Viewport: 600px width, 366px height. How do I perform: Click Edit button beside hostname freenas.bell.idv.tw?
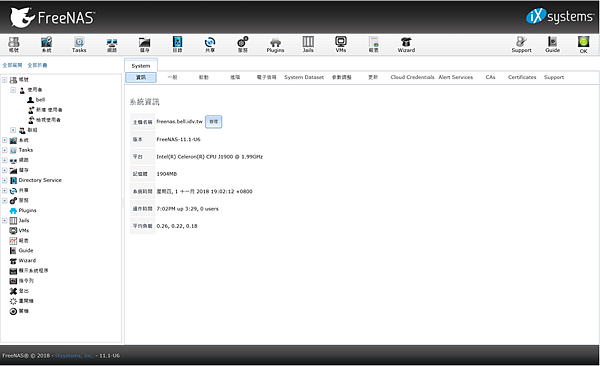click(214, 121)
